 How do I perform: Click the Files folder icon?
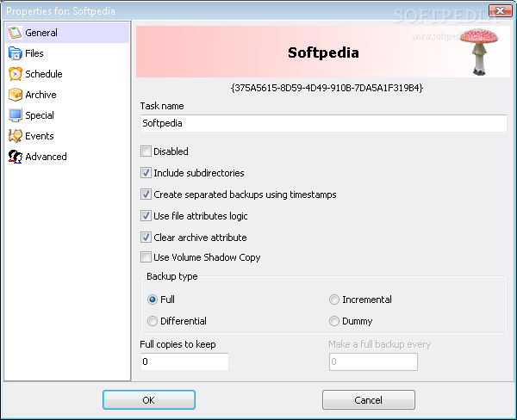tap(16, 53)
